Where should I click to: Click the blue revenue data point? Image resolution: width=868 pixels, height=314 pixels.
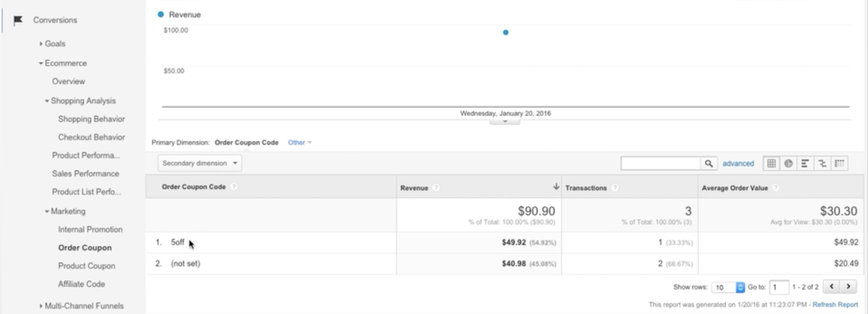point(506,32)
